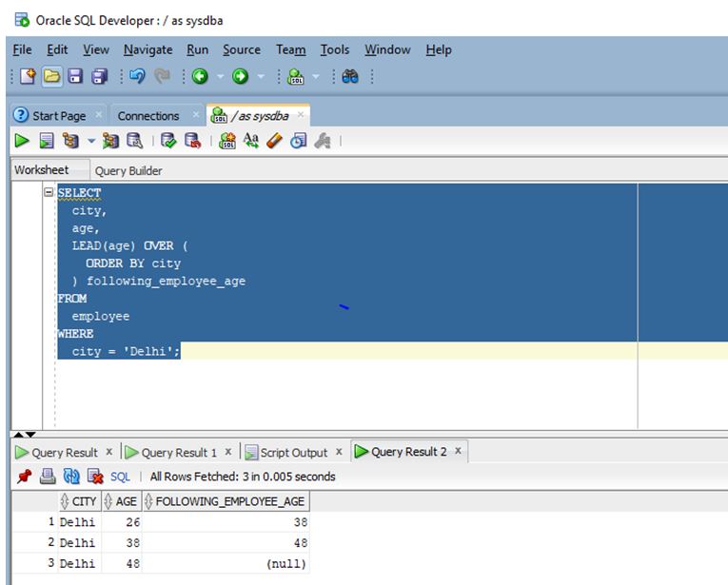The width and height of the screenshot is (728, 585).
Task: Click the Commit icon in worksheet toolbar
Action: click(x=168, y=141)
